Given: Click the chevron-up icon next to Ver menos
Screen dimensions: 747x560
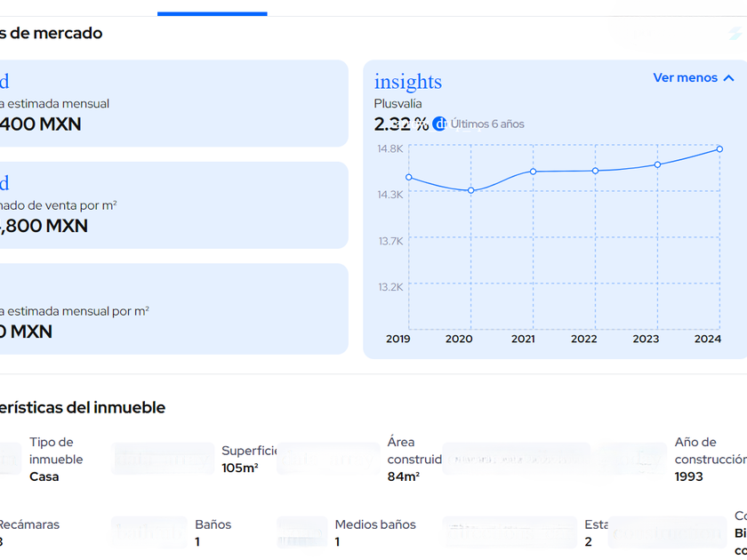Looking at the screenshot, I should point(729,78).
